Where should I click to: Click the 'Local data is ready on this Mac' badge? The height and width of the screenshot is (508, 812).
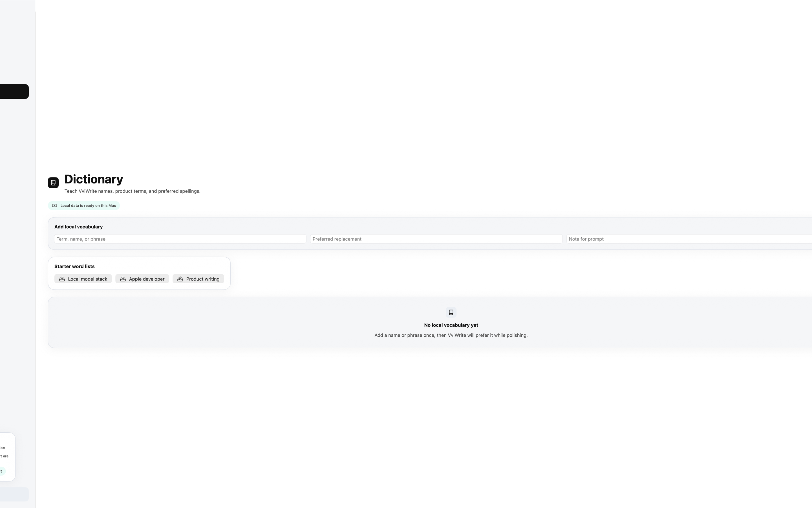84,206
